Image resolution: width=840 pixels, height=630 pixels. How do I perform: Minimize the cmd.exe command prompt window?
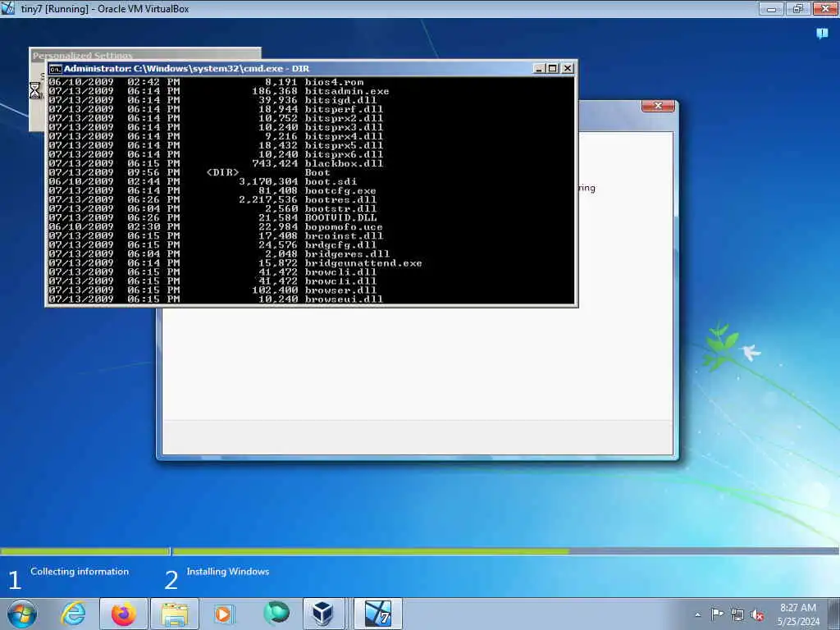(540, 69)
